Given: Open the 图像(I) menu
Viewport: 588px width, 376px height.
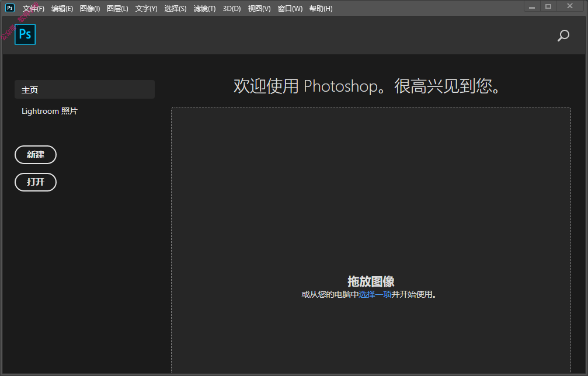Looking at the screenshot, I should (90, 9).
